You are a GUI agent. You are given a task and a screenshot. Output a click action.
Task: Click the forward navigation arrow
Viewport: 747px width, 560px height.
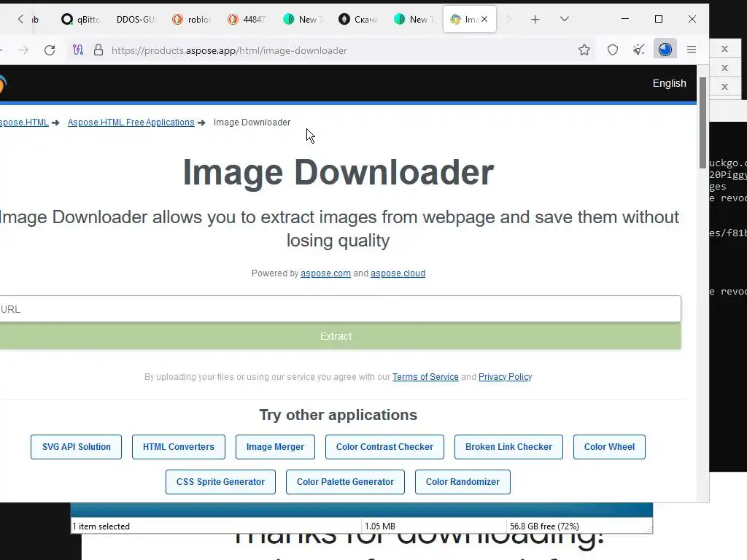coord(23,50)
